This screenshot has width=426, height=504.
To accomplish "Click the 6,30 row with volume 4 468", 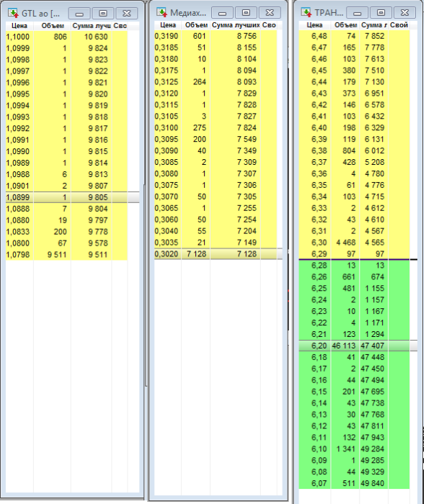I will [354, 243].
